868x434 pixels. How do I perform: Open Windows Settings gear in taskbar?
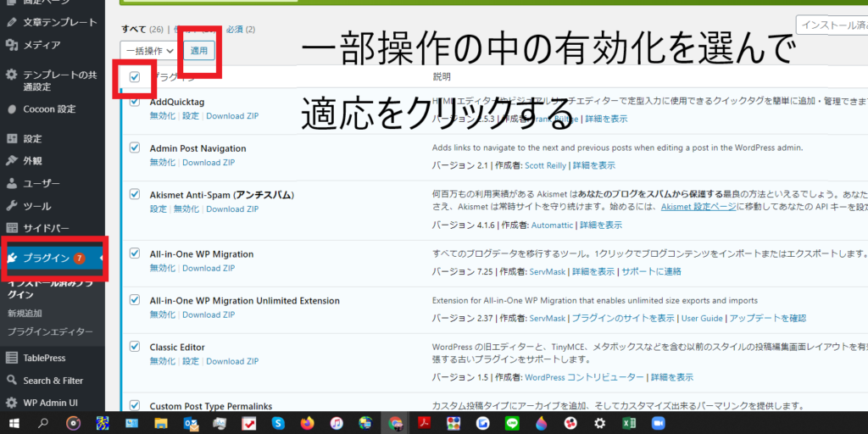coord(599,424)
